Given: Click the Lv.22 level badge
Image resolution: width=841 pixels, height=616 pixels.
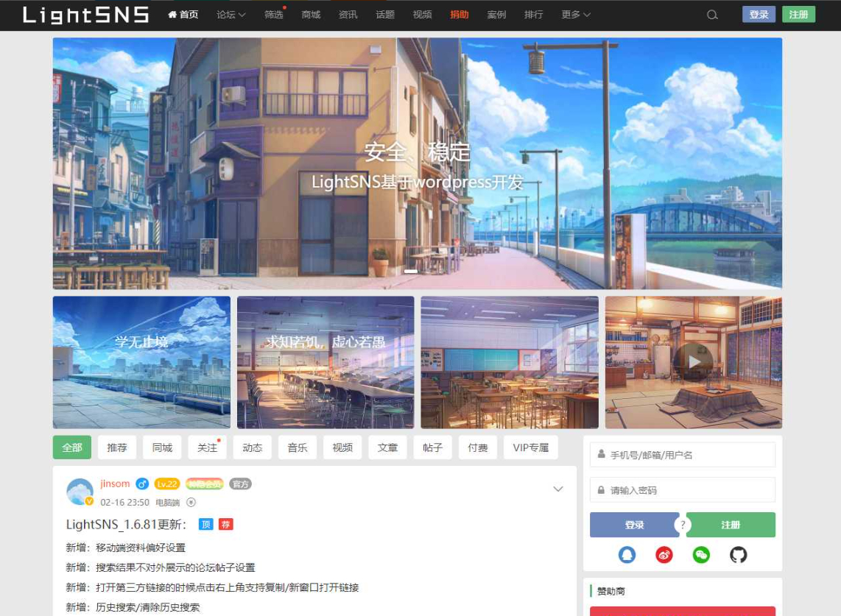Looking at the screenshot, I should [167, 484].
